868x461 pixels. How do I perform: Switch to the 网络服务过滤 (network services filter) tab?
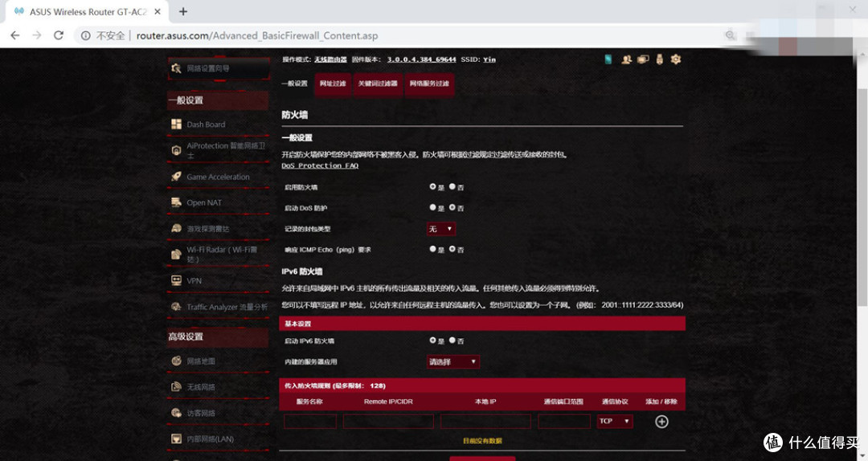click(x=429, y=84)
